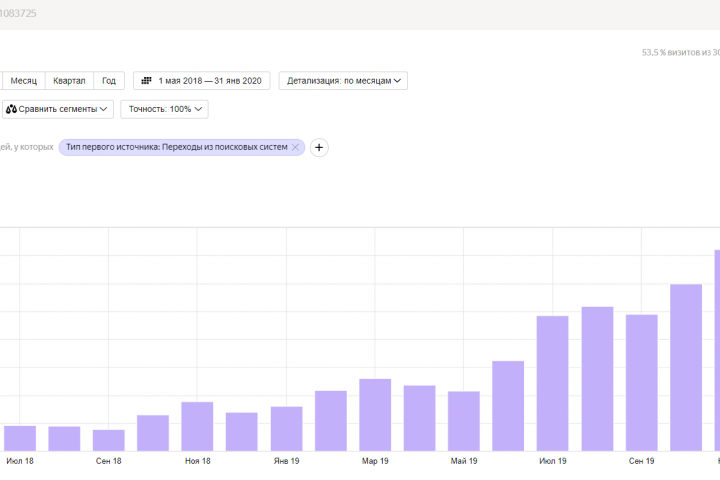Open the date range 1 мая 2018 — 31 янв 2020
Image resolution: width=720 pixels, height=480 pixels.
pos(207,81)
